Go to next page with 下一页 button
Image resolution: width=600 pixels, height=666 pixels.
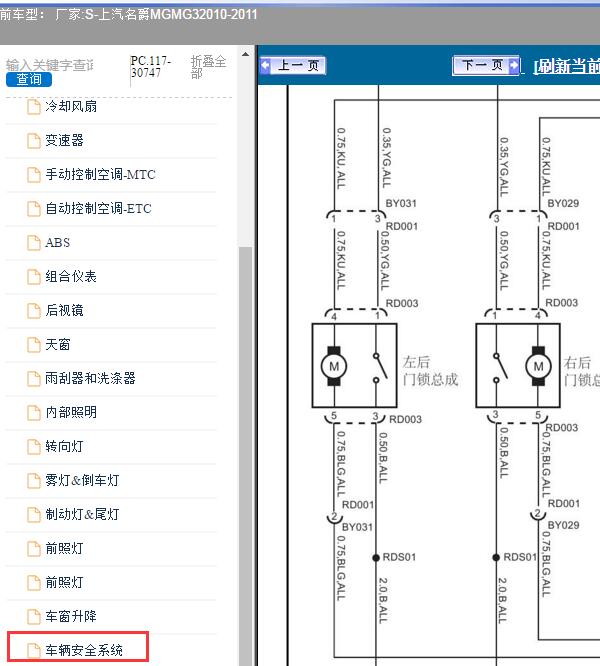click(x=486, y=65)
